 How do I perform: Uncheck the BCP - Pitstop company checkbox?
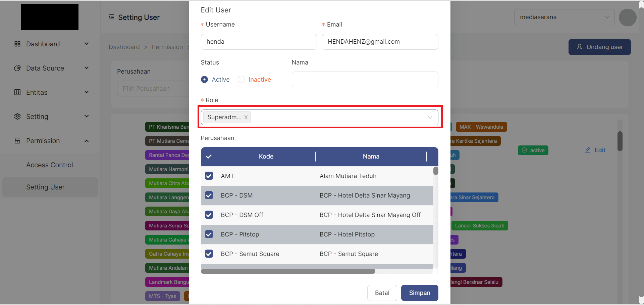pos(209,234)
